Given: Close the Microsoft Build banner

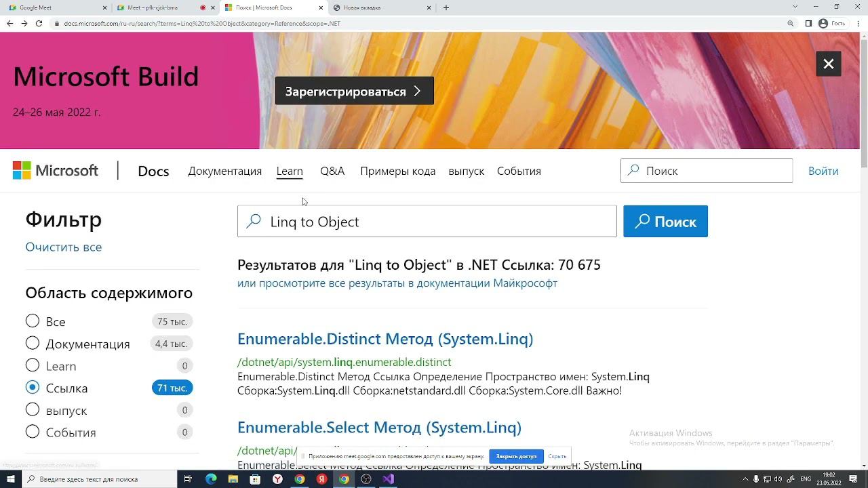Looking at the screenshot, I should pos(828,64).
